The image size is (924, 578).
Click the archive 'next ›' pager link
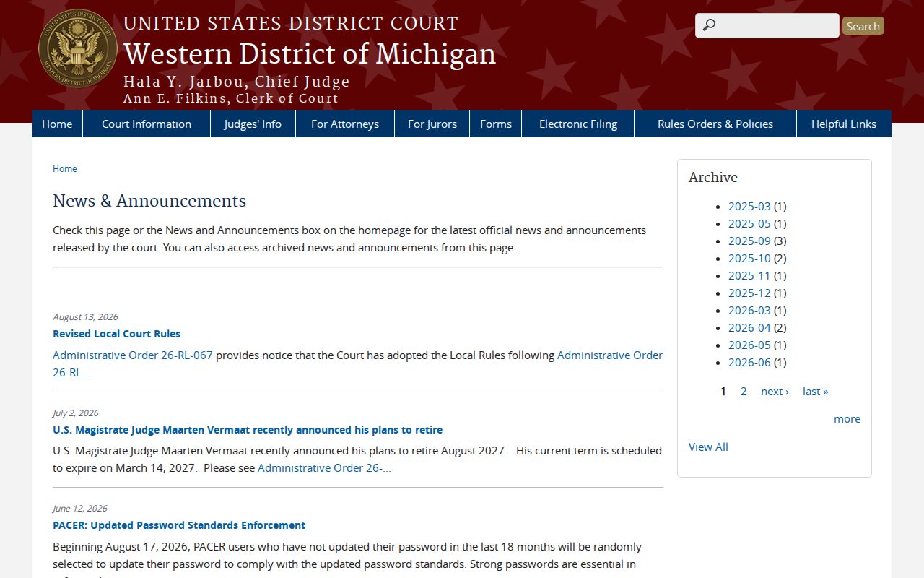pyautogui.click(x=775, y=392)
